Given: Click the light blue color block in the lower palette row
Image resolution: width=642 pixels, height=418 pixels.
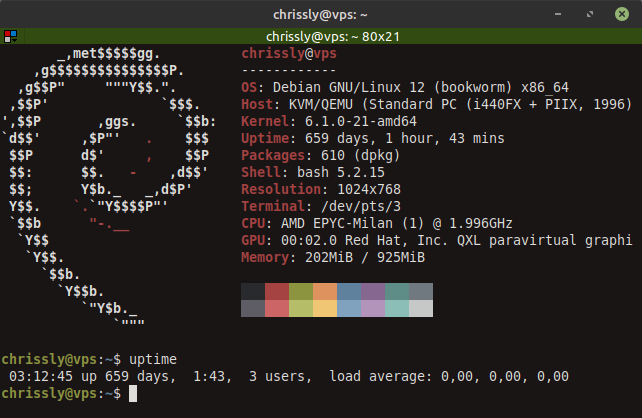Looking at the screenshot, I should (349, 308).
